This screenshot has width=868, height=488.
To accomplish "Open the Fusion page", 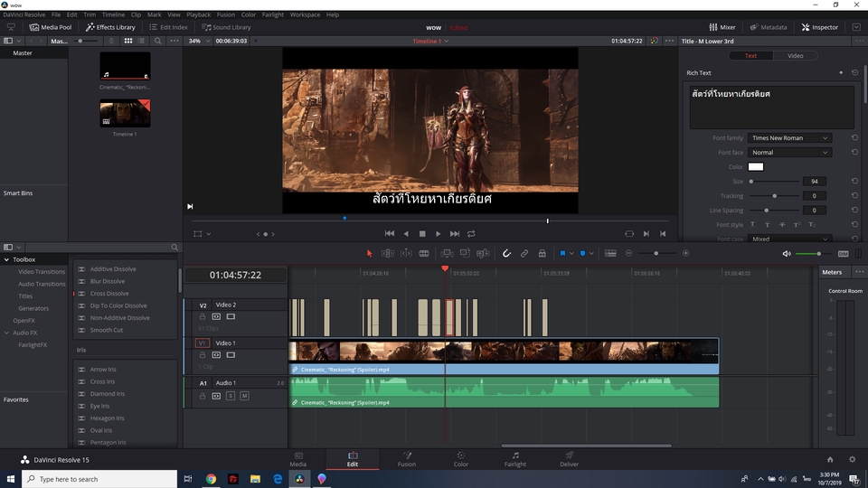I will tap(407, 459).
